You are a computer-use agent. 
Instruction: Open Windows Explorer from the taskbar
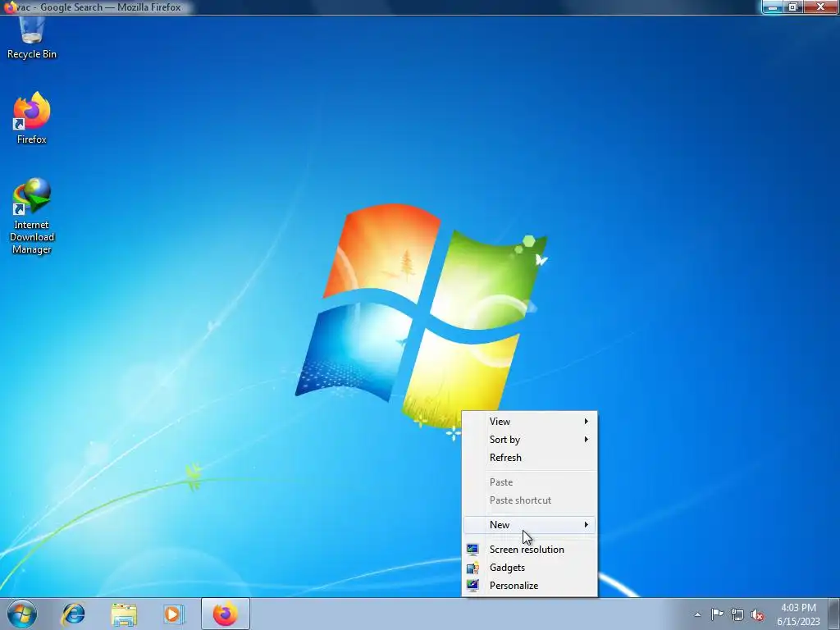pyautogui.click(x=124, y=614)
